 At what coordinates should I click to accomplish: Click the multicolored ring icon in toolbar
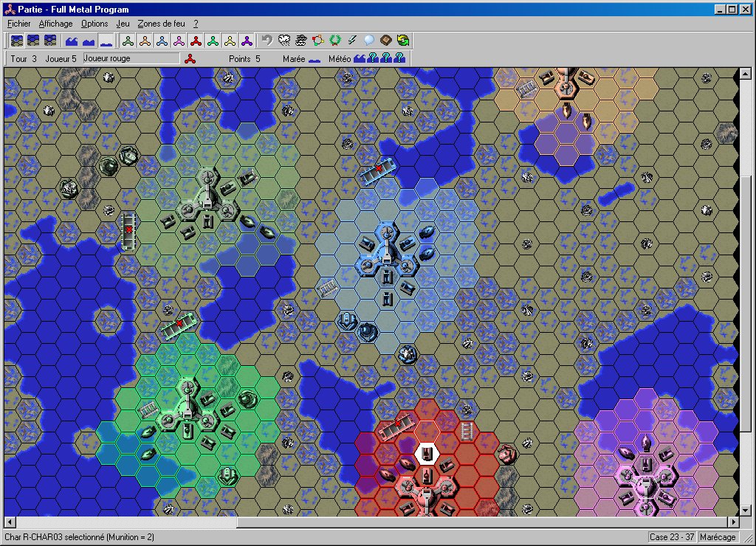pos(318,40)
